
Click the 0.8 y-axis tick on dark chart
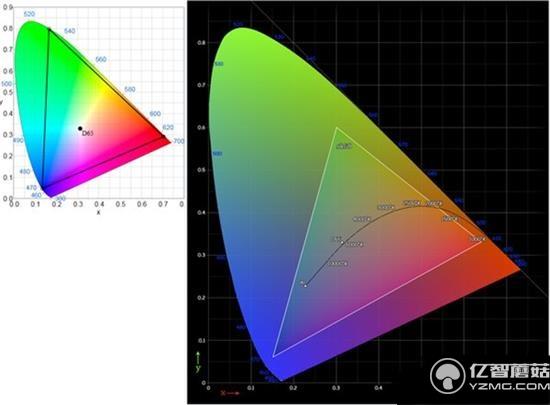(x=201, y=43)
